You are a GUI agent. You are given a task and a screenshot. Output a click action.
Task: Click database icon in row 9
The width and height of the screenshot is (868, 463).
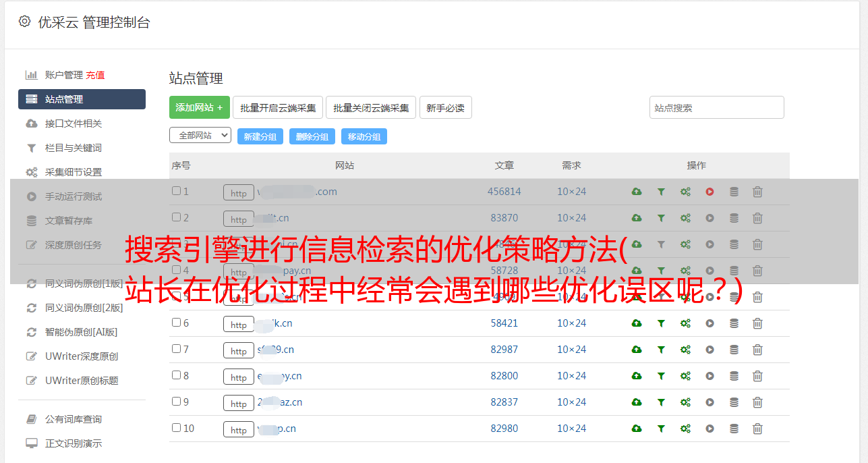tap(734, 402)
